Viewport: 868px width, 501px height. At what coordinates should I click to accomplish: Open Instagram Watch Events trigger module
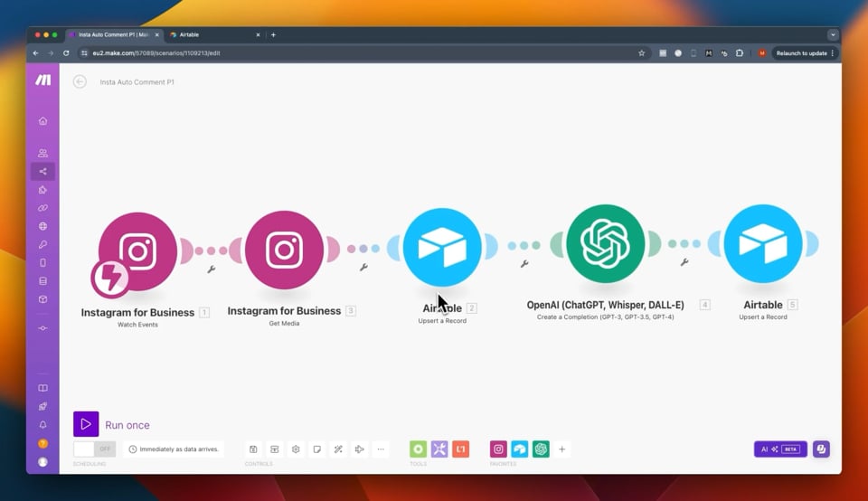coord(137,251)
